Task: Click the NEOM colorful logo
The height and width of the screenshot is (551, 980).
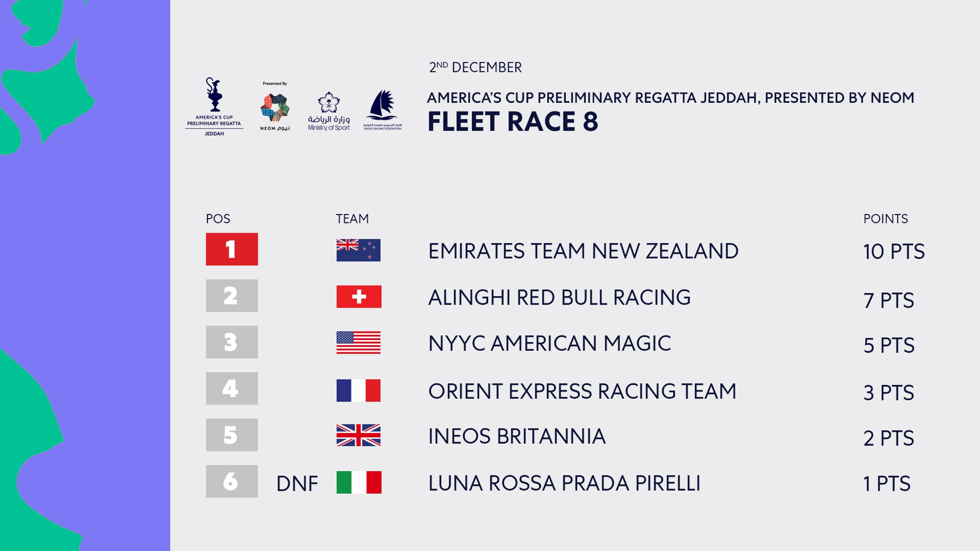Action: (x=275, y=106)
